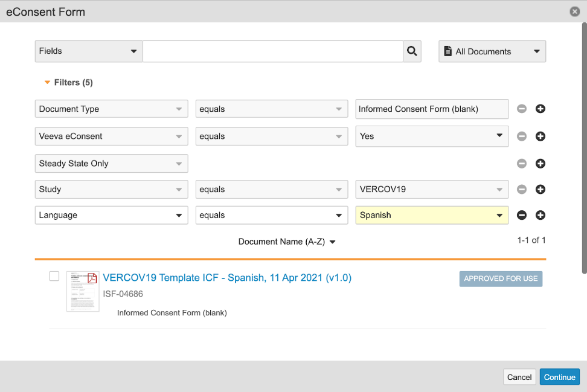The width and height of the screenshot is (587, 392).
Task: Close the eConsent Form dialog
Action: click(x=574, y=11)
